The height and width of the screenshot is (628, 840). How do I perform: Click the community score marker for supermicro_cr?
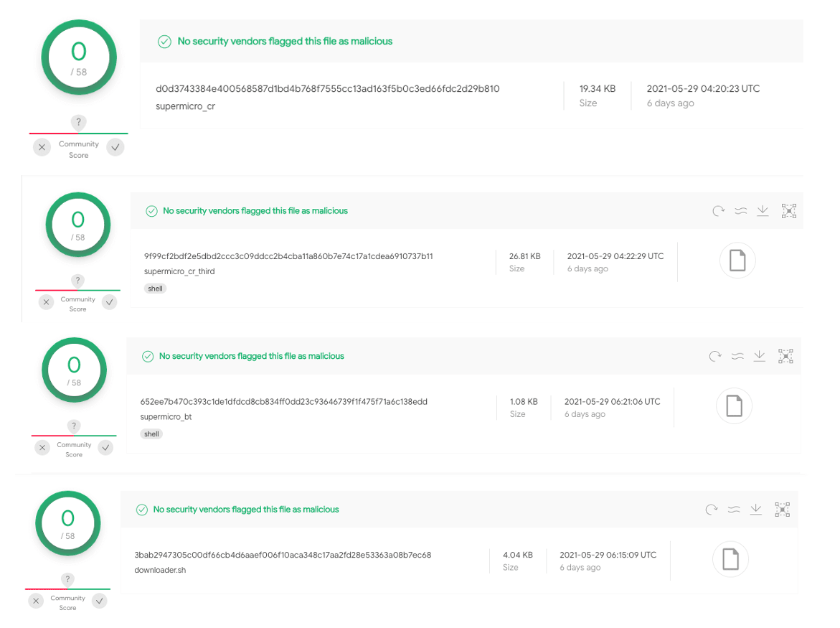78,123
